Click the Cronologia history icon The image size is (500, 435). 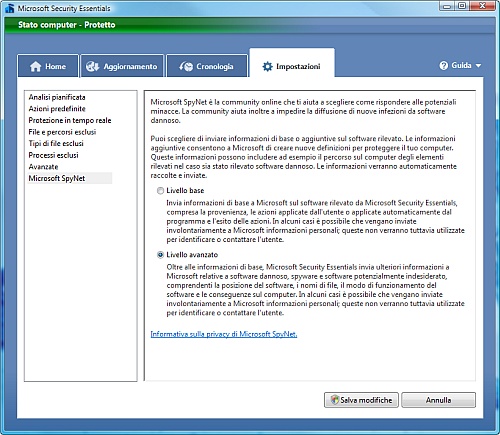(186, 66)
